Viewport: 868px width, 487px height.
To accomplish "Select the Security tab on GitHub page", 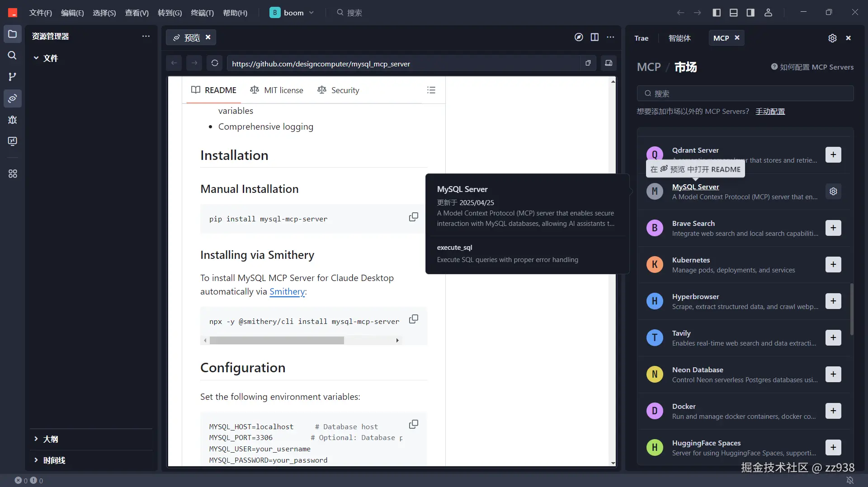I will pyautogui.click(x=338, y=90).
